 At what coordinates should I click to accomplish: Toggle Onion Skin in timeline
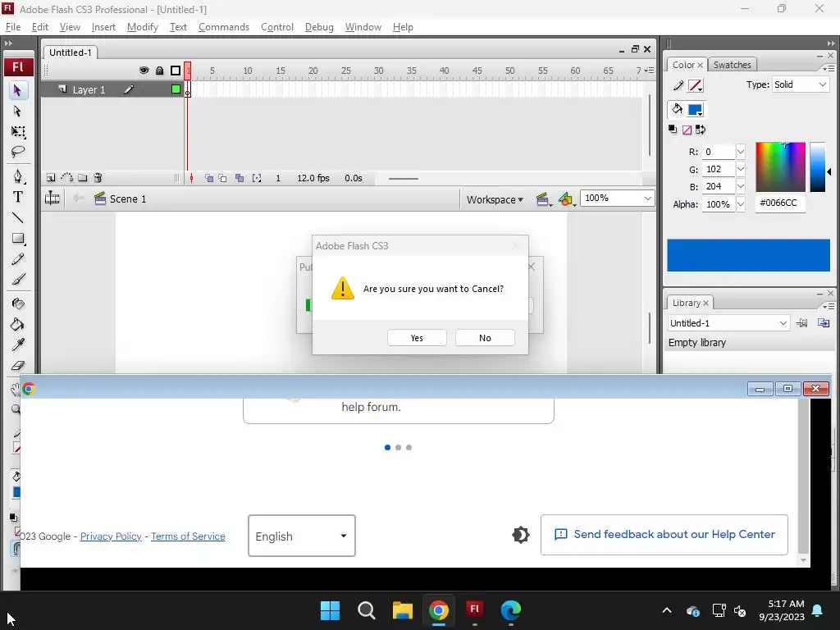[209, 178]
